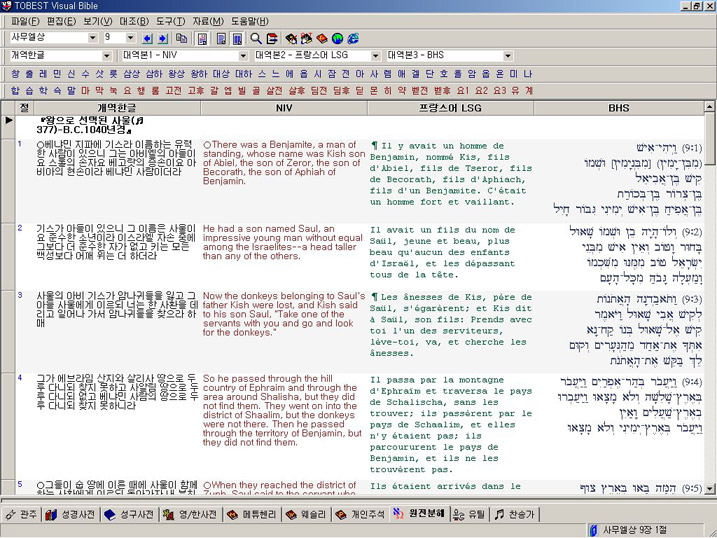Image resolution: width=717 pixels, height=538 pixels.
Task: Jump to Romans via 롬 link
Action: [x=155, y=91]
